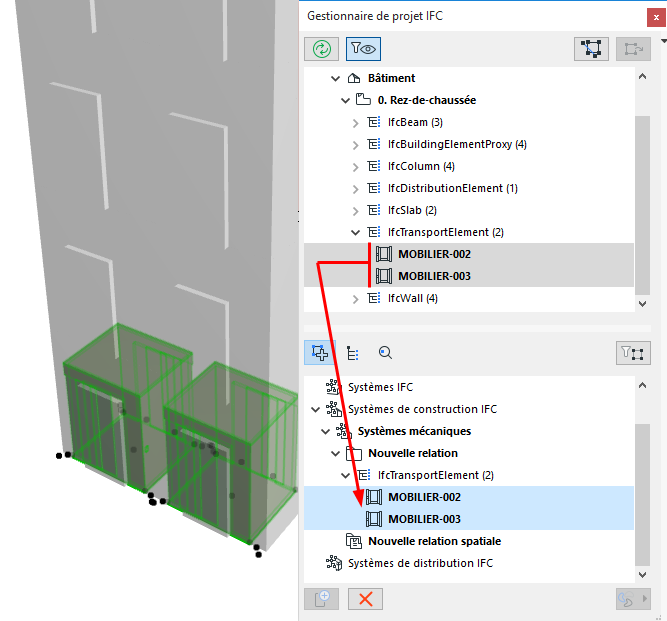
Task: Expand the IfcBeam (3) group
Action: pos(356,123)
